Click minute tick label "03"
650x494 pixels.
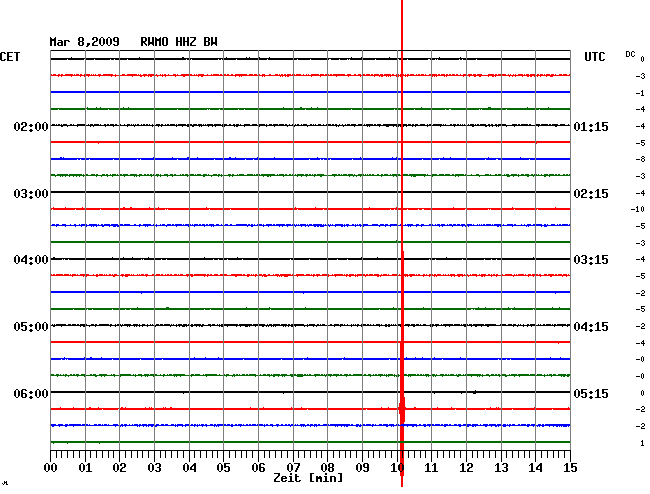pos(154,467)
